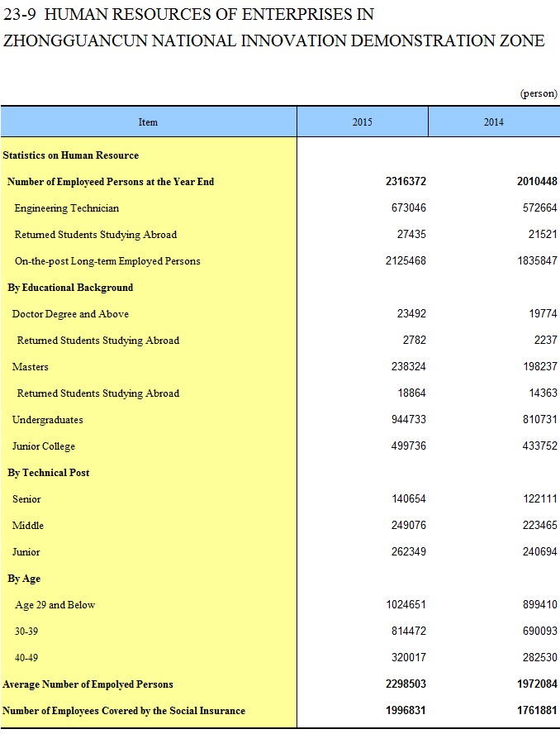Screen dimensions: 560x734
Task: Click the value 223465
Action: [540, 526]
